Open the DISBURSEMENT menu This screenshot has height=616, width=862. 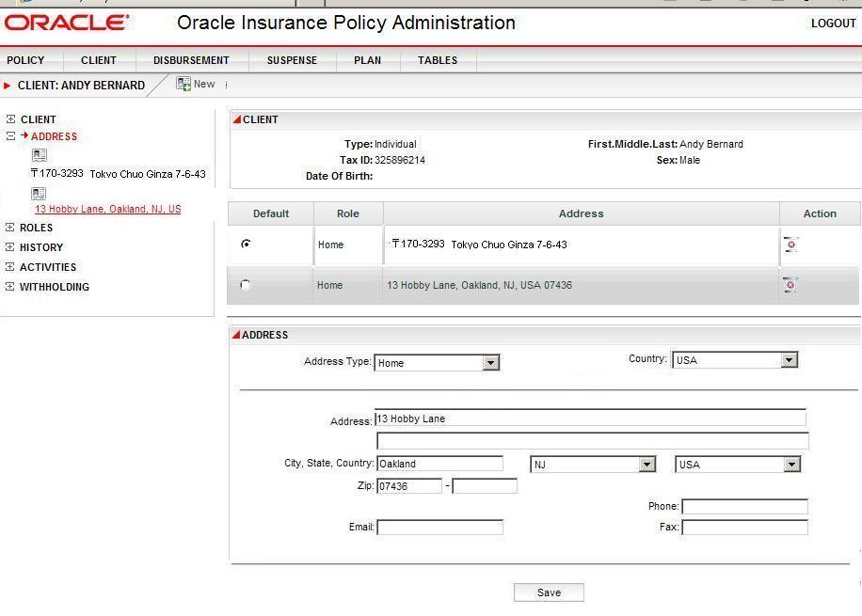[191, 60]
